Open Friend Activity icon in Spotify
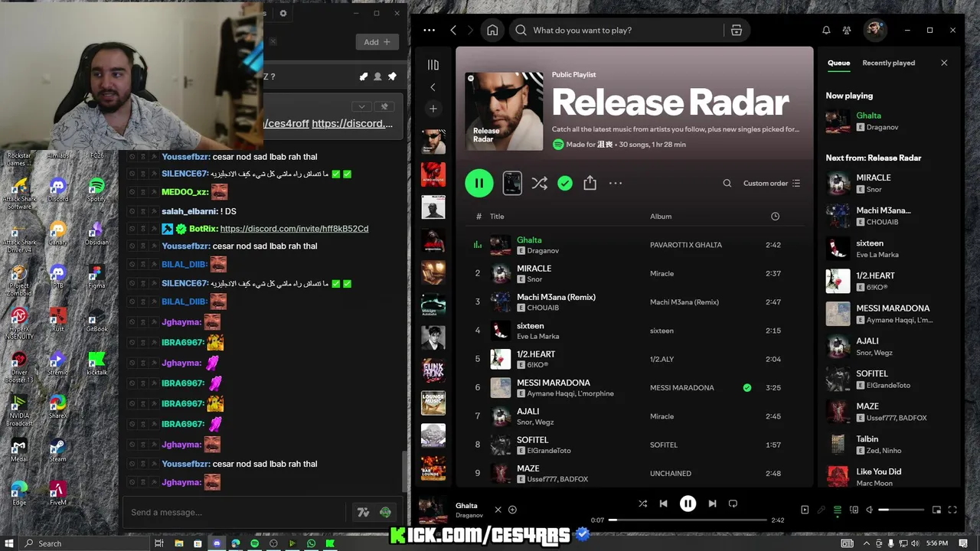980x551 pixels. [x=847, y=30]
